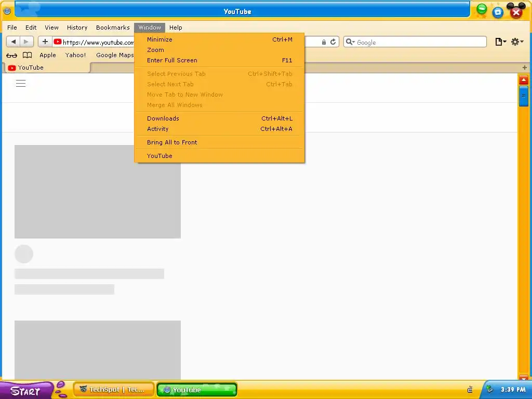Open Downloads from the Window menu
This screenshot has width=532, height=399.
click(x=220, y=118)
